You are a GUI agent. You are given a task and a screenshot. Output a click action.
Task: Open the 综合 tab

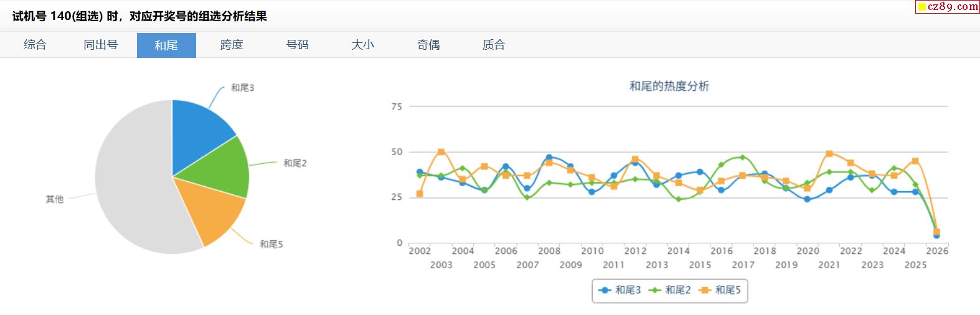coord(35,45)
